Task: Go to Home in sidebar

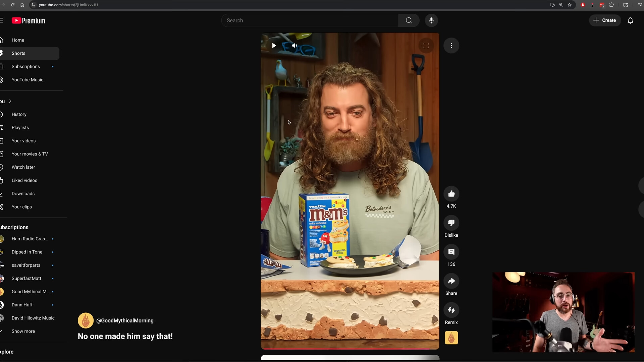Action: [18, 40]
